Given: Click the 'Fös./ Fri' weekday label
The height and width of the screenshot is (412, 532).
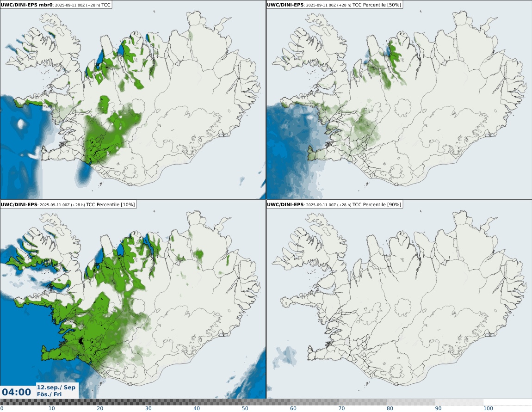Looking at the screenshot, I should [x=49, y=394].
